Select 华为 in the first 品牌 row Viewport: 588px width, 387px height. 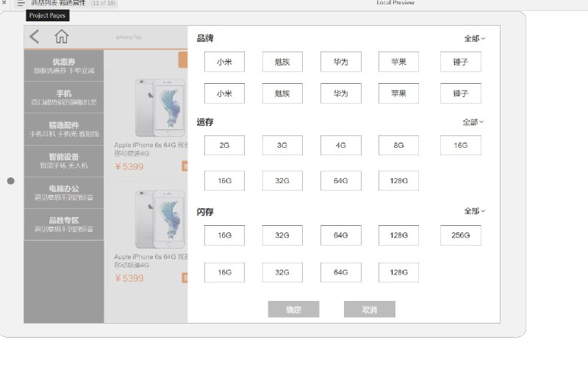[341, 62]
